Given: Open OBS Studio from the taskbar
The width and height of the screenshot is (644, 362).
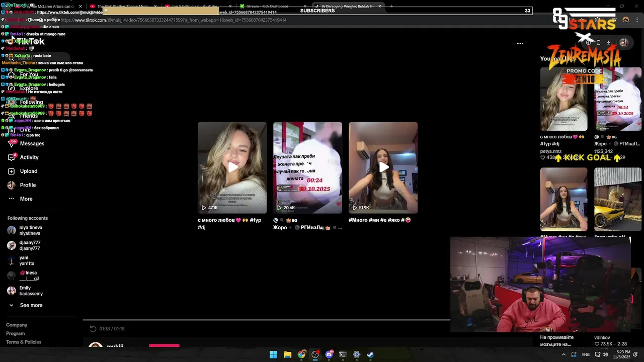Looking at the screenshot, I should [315, 354].
